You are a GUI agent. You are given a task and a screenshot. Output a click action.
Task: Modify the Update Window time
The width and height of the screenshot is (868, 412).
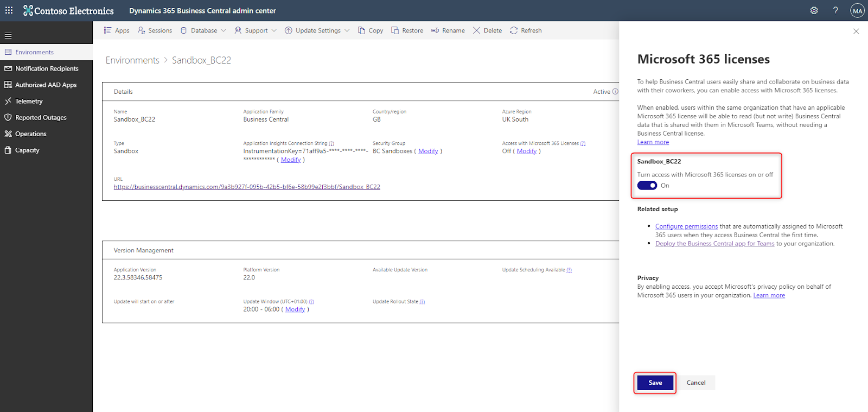pos(295,309)
